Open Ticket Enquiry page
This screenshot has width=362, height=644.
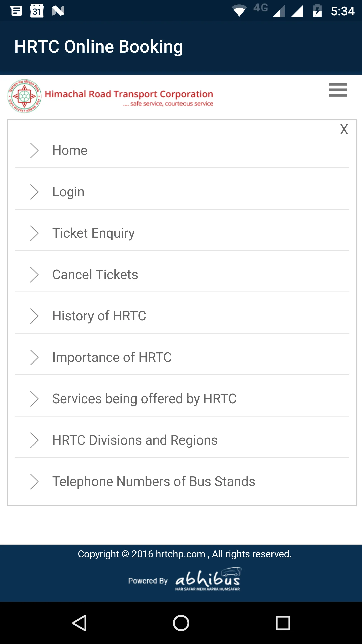pyautogui.click(x=94, y=233)
